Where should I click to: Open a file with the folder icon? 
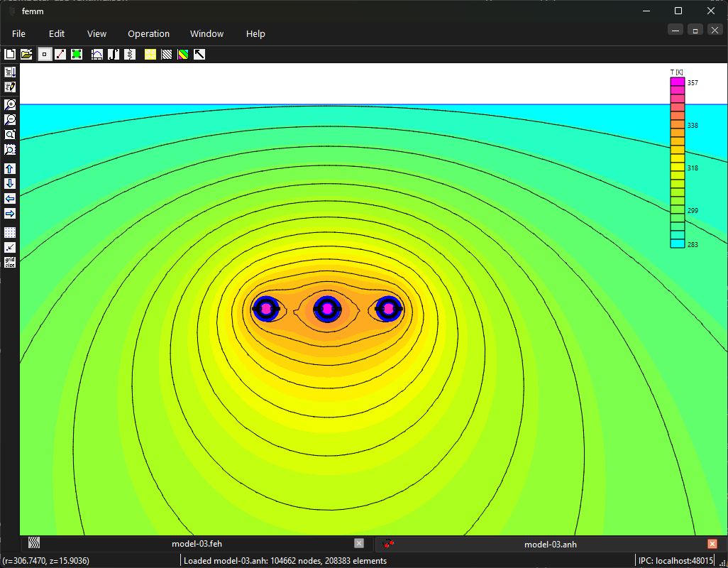tap(26, 55)
